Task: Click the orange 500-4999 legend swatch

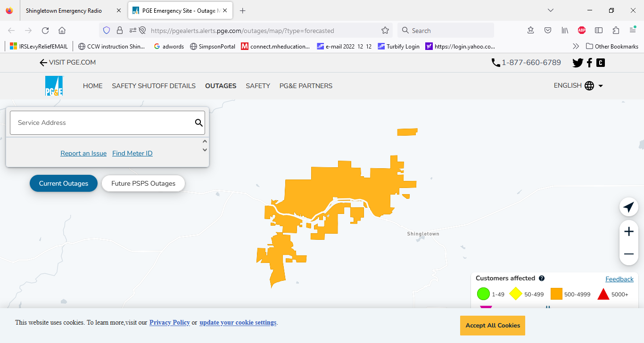Action: tap(556, 294)
